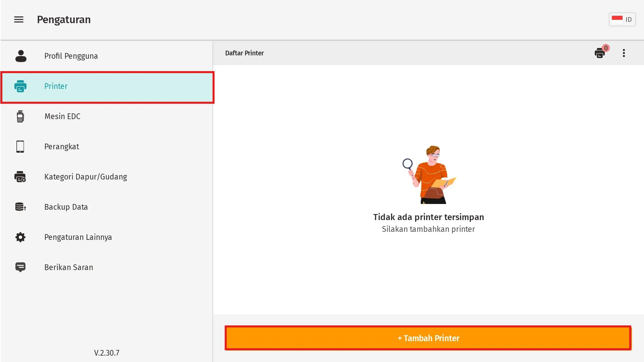Open the hamburger navigation menu
The image size is (644, 362).
pyautogui.click(x=19, y=19)
